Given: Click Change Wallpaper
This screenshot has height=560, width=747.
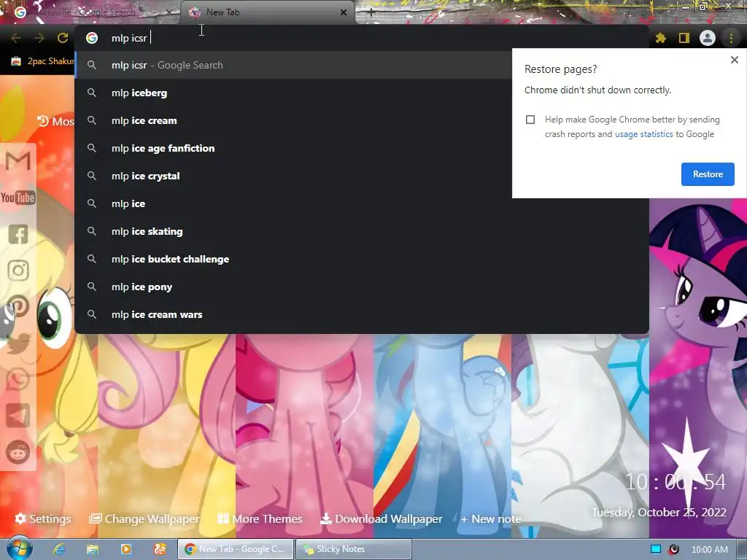Looking at the screenshot, I should coord(144,518).
